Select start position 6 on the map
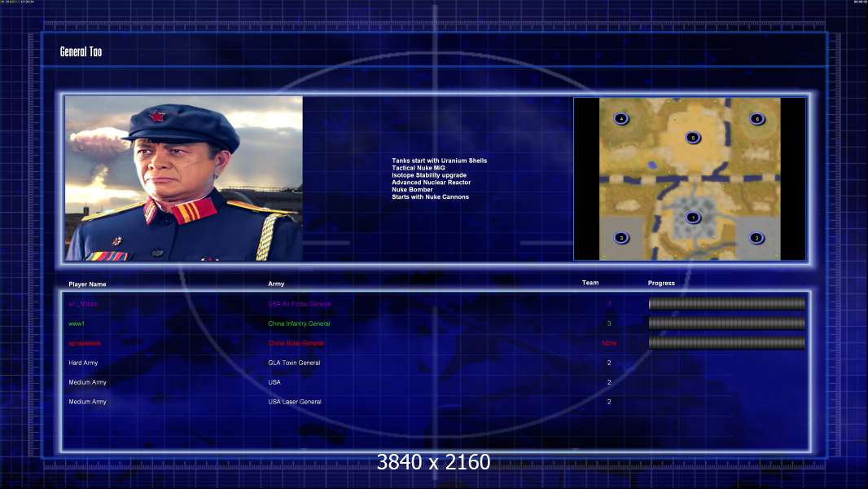 click(756, 118)
